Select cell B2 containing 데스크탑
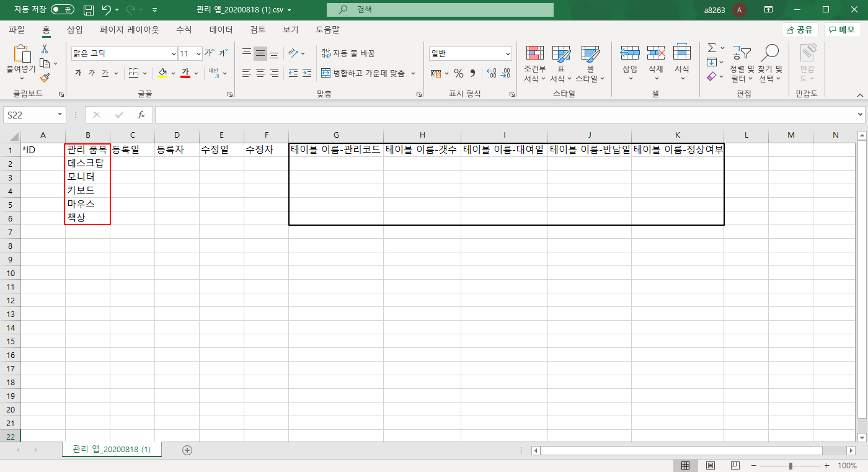 point(87,164)
